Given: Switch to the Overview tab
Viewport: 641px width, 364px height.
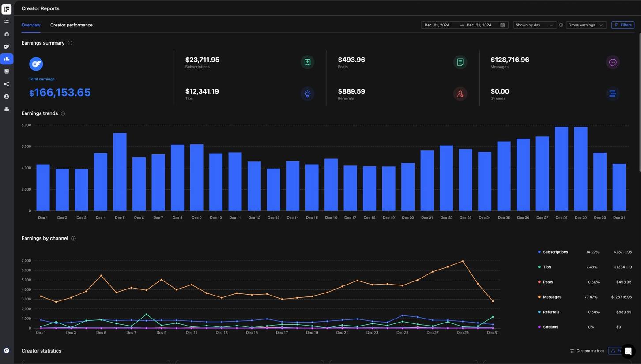Looking at the screenshot, I should [x=31, y=25].
